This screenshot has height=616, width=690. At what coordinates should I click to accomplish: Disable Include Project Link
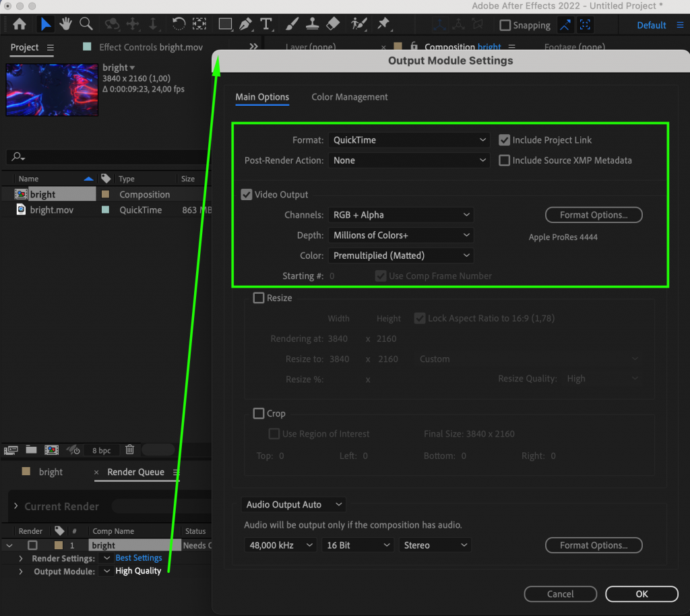point(505,140)
